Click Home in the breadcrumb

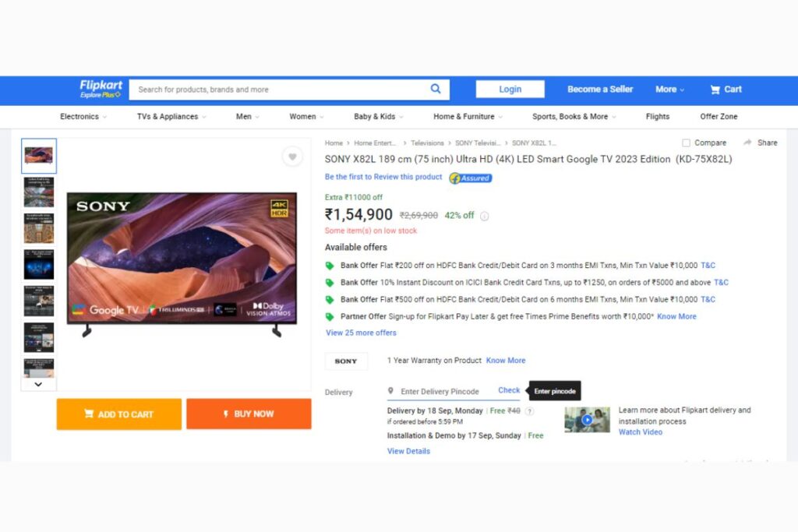[334, 143]
